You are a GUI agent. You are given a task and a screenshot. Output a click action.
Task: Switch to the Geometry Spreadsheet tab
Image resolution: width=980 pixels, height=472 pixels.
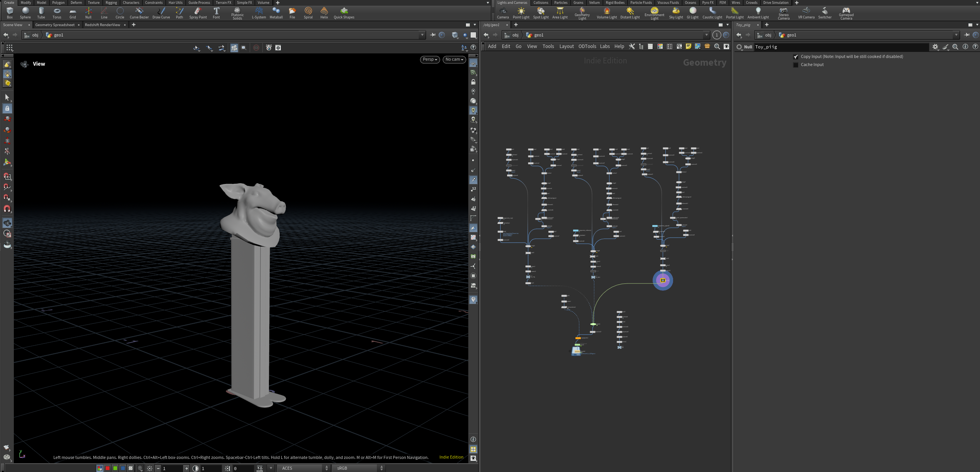pyautogui.click(x=55, y=25)
